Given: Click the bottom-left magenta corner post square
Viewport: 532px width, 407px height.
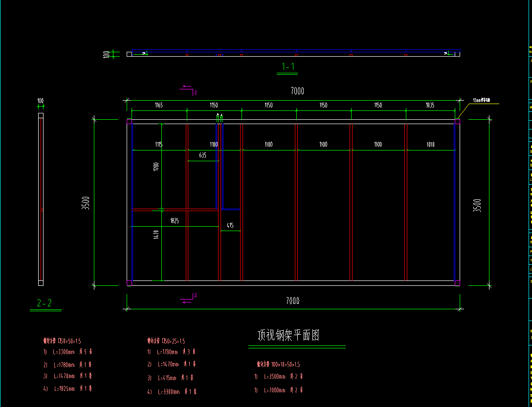Looking at the screenshot, I should click(x=129, y=283).
